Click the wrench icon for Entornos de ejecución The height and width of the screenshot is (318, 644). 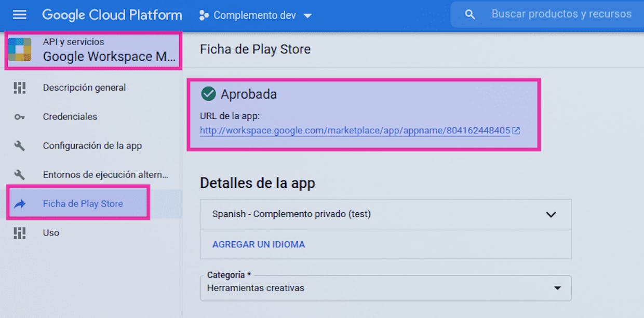tap(19, 175)
